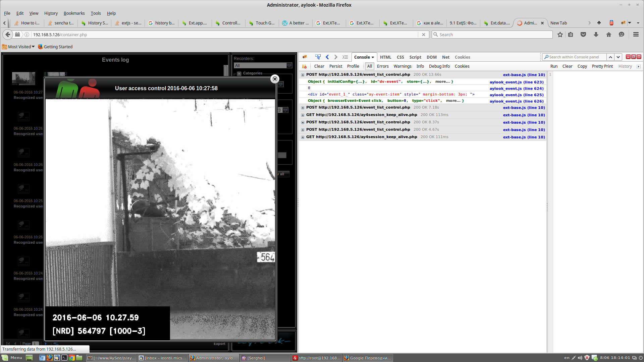The image size is (644, 362).
Task: Open the Bookmarks menu
Action: (74, 13)
